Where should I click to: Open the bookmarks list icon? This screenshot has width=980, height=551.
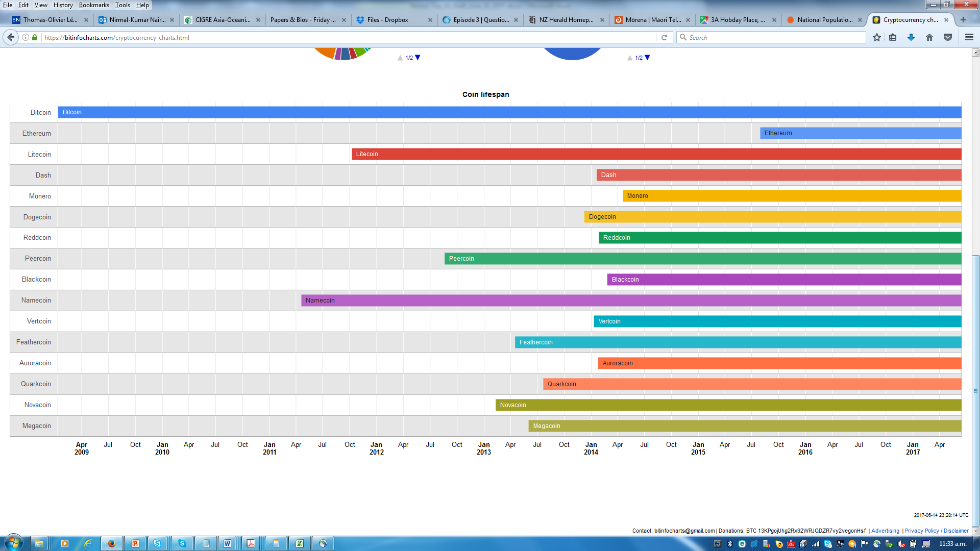(893, 37)
